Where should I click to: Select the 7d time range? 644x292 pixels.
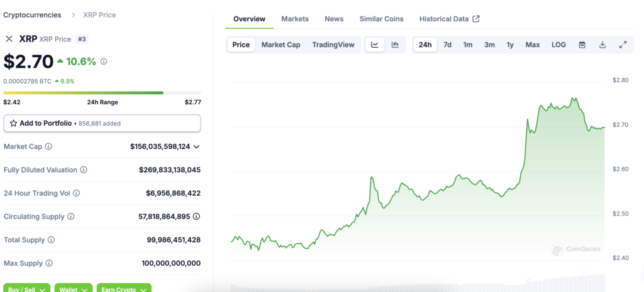click(x=447, y=45)
